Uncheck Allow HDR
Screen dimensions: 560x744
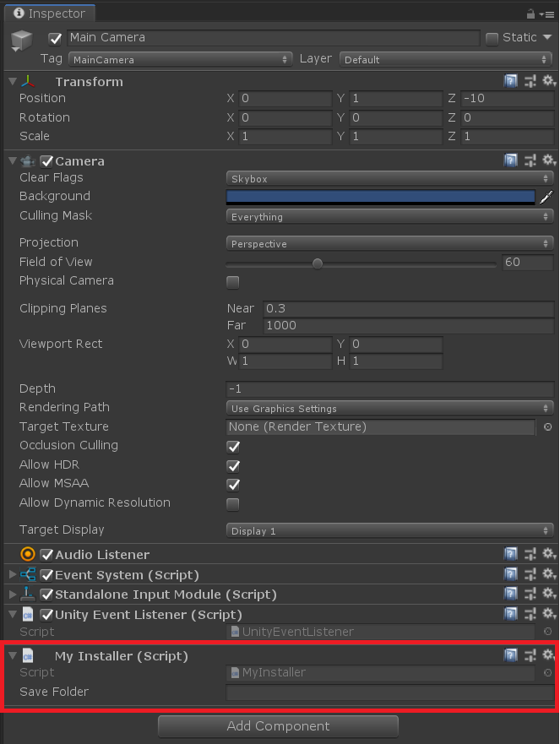[233, 465]
